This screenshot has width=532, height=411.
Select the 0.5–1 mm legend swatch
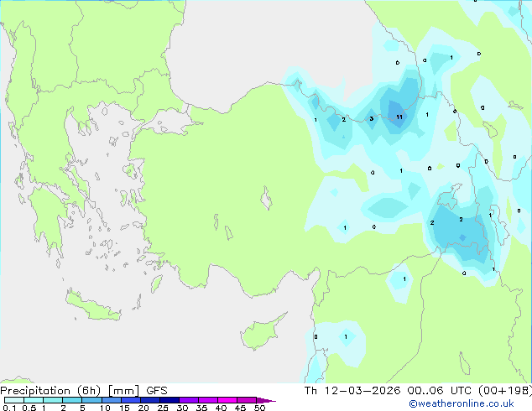click(34, 400)
